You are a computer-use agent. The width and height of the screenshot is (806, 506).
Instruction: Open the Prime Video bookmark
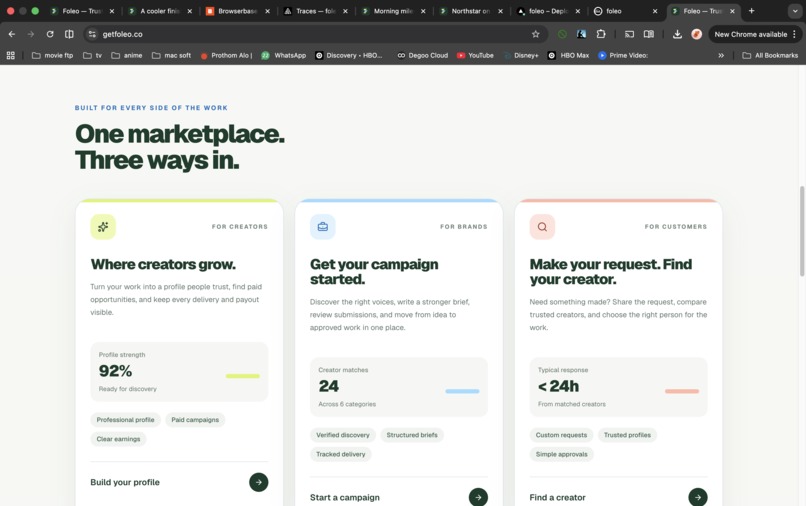(622, 56)
